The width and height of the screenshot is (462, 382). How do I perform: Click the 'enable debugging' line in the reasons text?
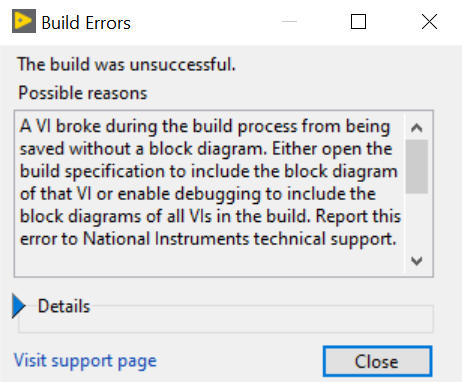(198, 194)
